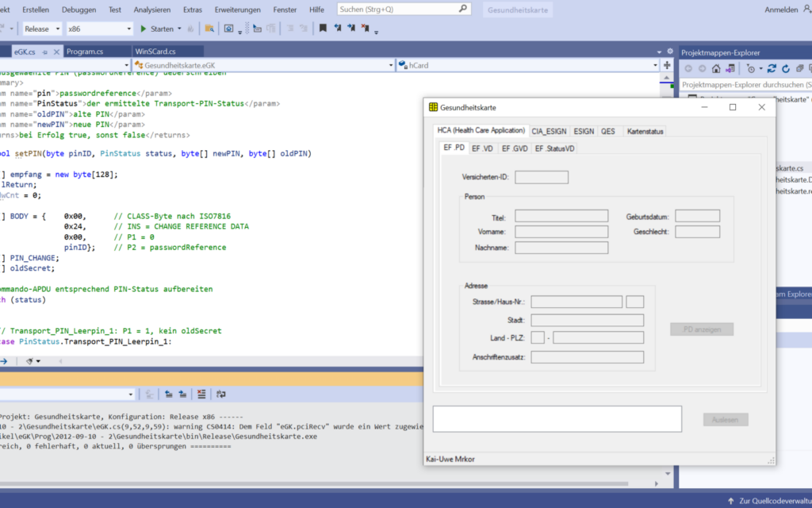812x508 pixels.
Task: Refresh the Projektmappen-Explorer
Action: pos(786,68)
